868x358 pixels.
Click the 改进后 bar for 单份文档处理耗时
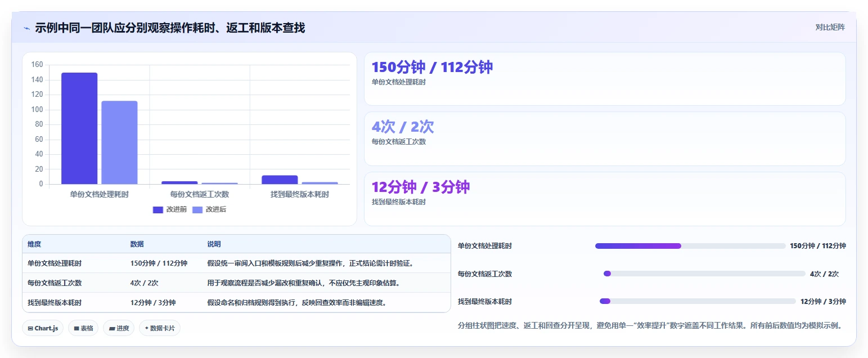119,142
